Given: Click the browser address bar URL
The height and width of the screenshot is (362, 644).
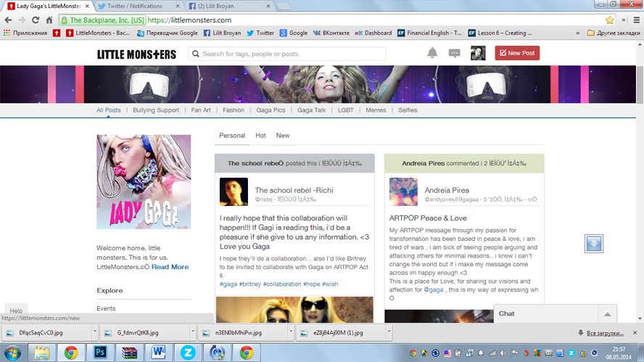Looking at the screenshot, I should (189, 20).
